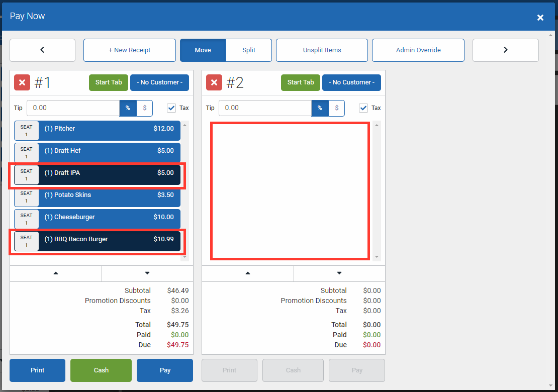558x392 pixels.
Task: Start a tab for receipt #1
Action: click(x=108, y=82)
